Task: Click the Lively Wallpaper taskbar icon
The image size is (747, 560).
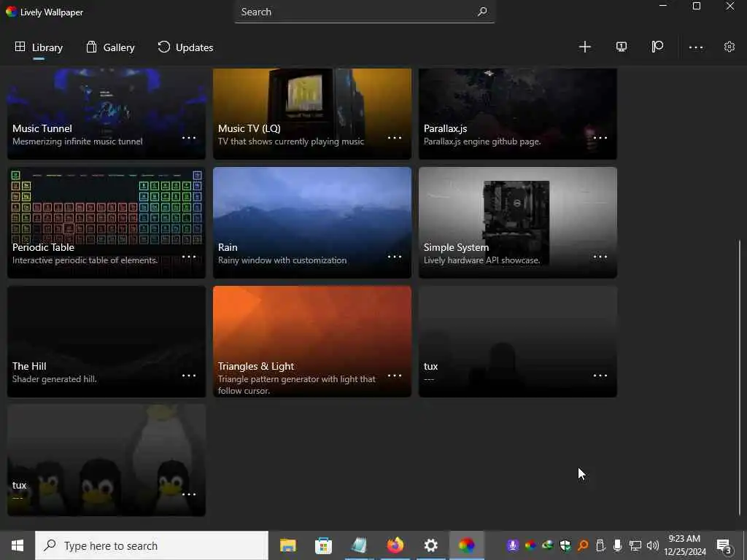Action: [x=466, y=545]
